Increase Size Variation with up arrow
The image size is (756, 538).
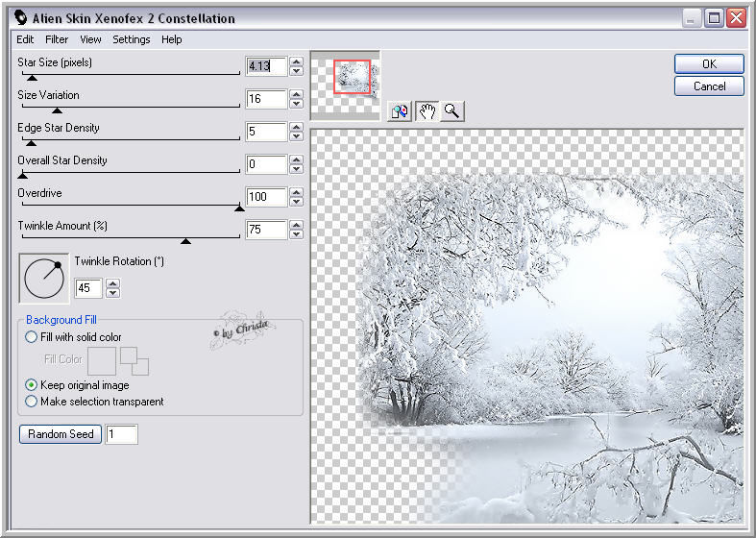[297, 94]
